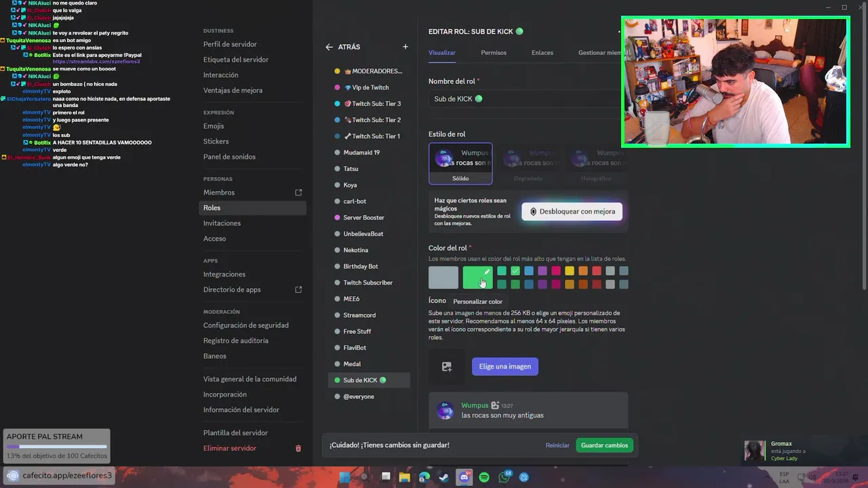Viewport: 868px width, 488px height.
Task: Click the Discord taskbar icon
Action: 465,477
